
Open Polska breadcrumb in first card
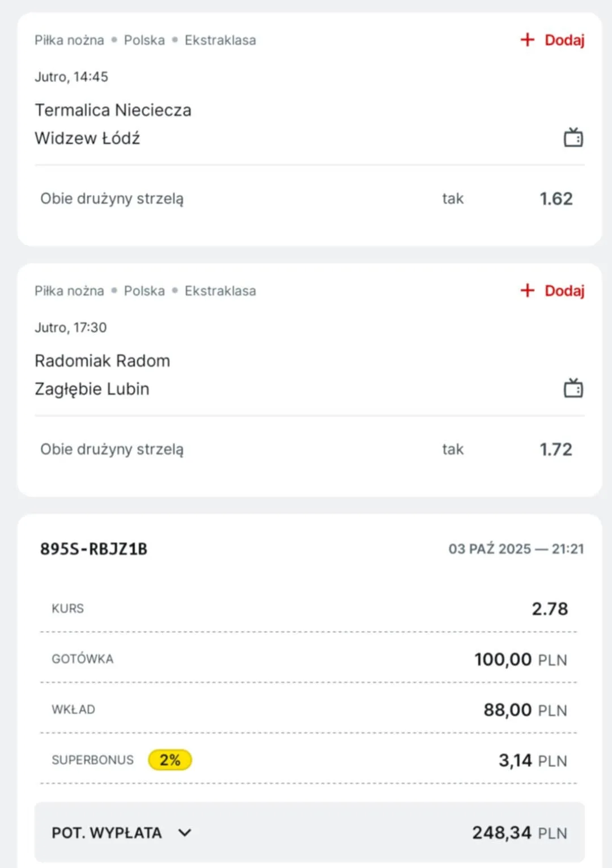[144, 40]
